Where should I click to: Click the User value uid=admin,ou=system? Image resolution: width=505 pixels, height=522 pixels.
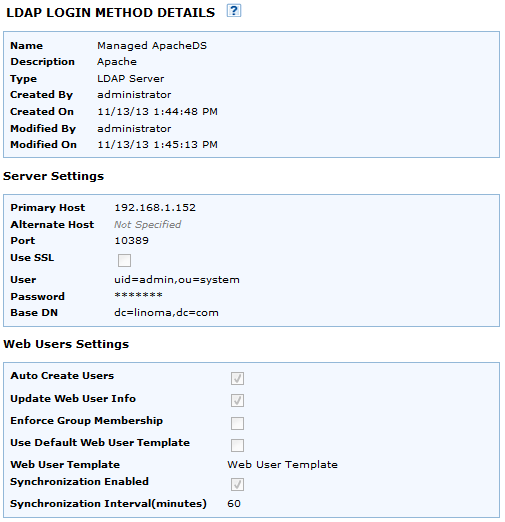(177, 279)
